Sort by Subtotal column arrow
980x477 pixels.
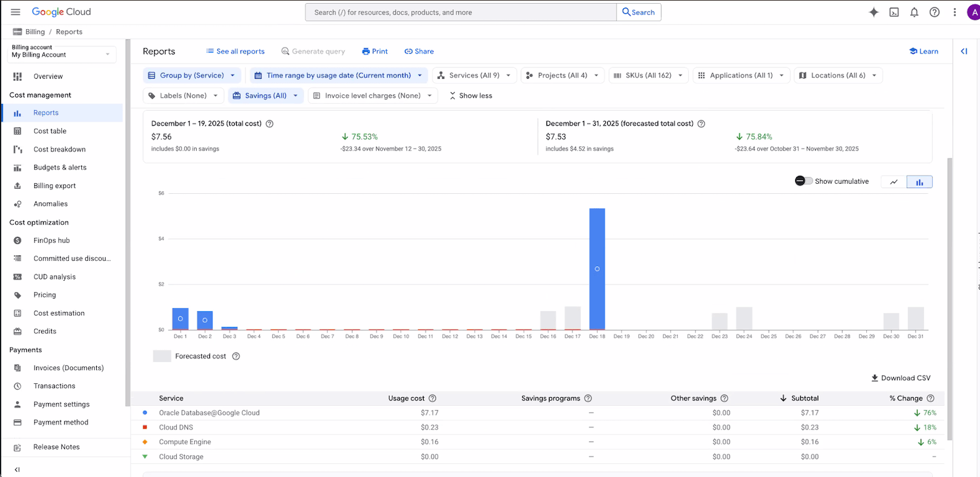(783, 398)
